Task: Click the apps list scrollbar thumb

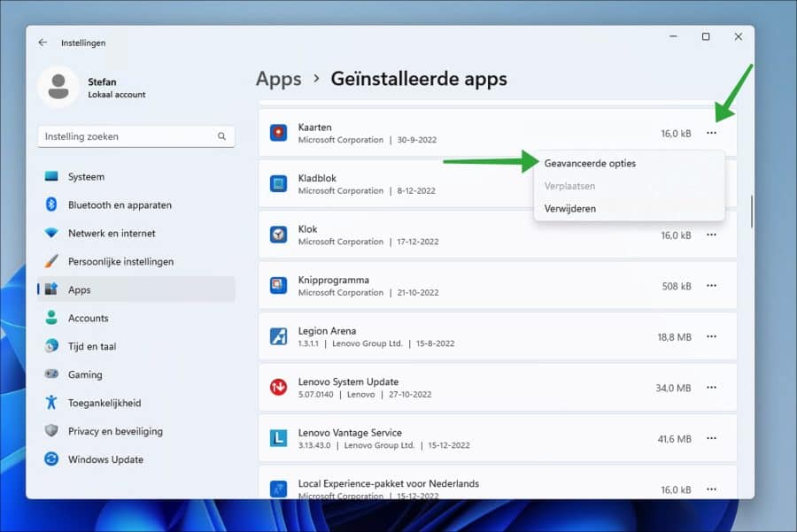Action: tap(751, 212)
